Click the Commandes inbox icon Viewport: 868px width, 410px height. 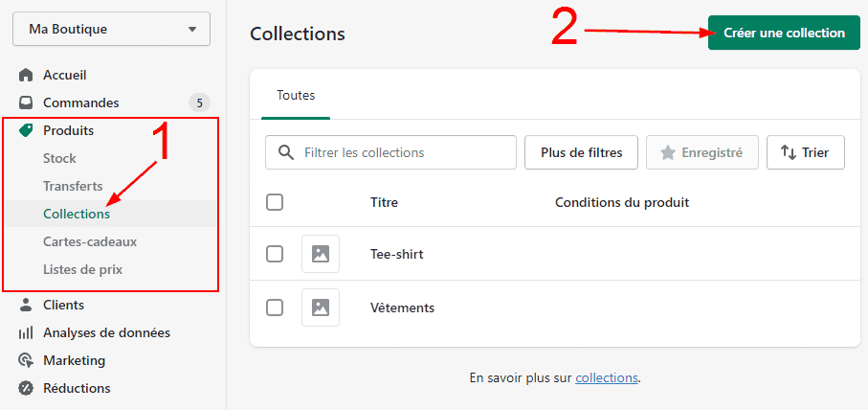point(26,102)
